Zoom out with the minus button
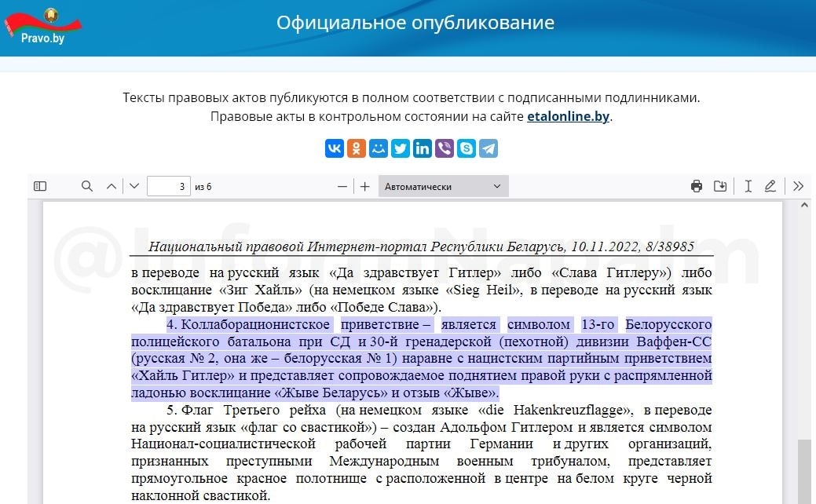 tap(342, 186)
